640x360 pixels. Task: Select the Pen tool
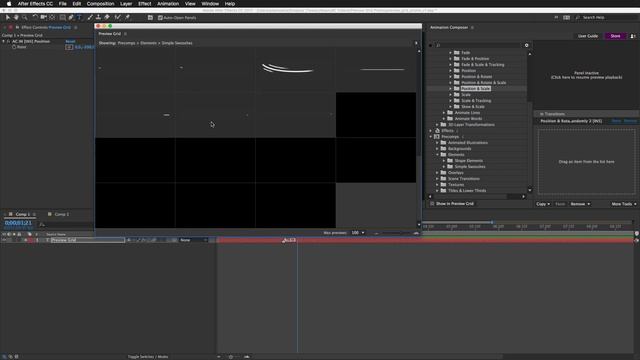pos(71,18)
